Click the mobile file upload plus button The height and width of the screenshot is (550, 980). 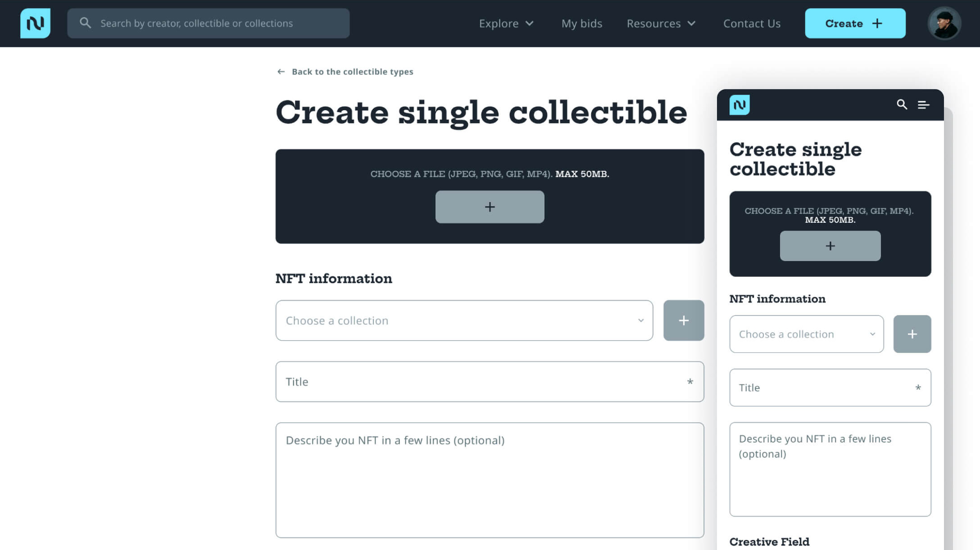tap(830, 246)
